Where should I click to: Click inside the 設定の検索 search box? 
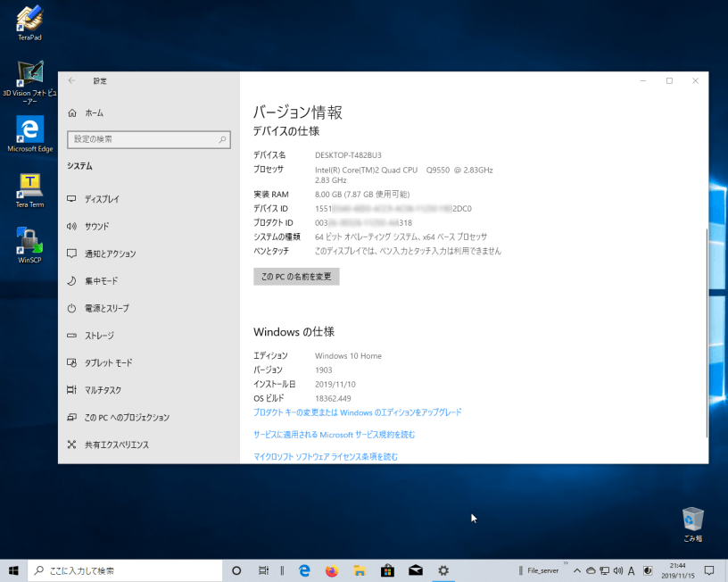(148, 139)
